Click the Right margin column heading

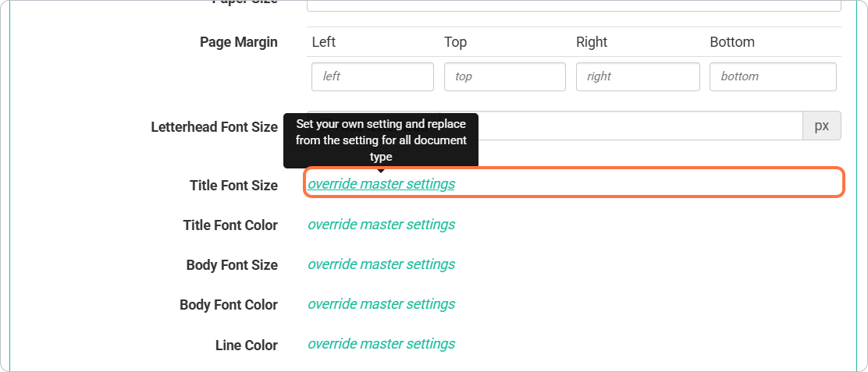click(x=592, y=42)
